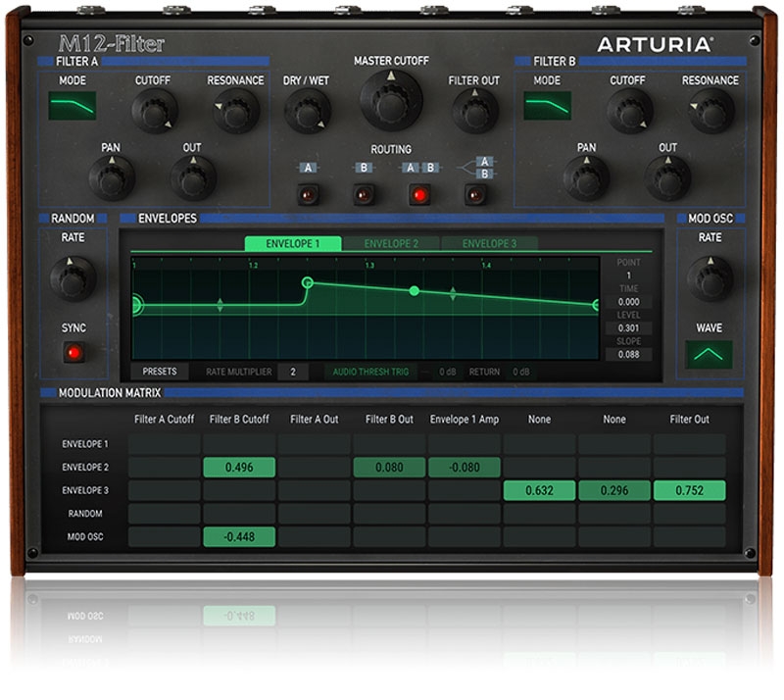The height and width of the screenshot is (700, 784).
Task: Click the Mod Osc Rate knob
Action: point(710,279)
